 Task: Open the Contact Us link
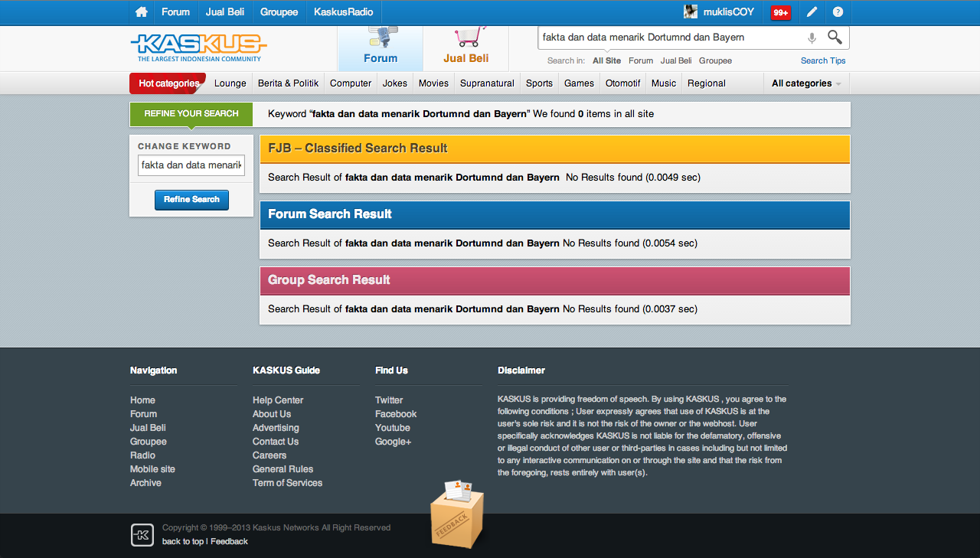[276, 442]
